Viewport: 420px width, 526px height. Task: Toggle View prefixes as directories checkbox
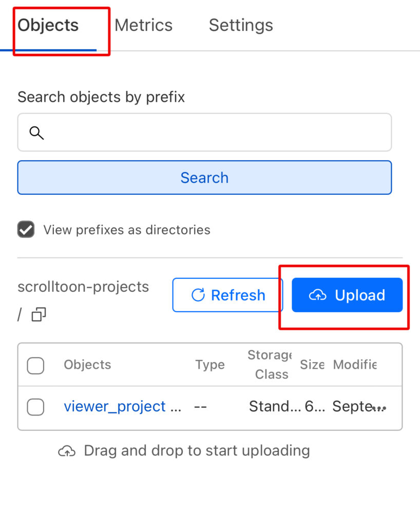point(26,230)
